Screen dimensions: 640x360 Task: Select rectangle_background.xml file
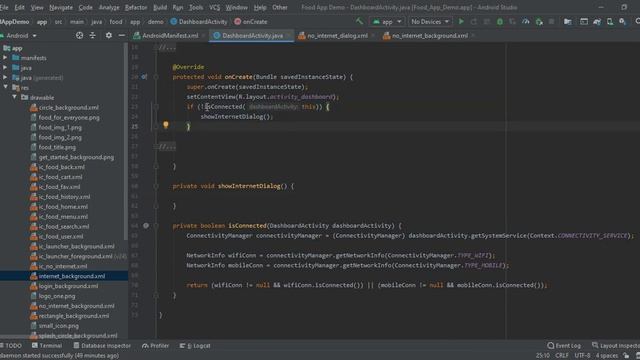74,316
